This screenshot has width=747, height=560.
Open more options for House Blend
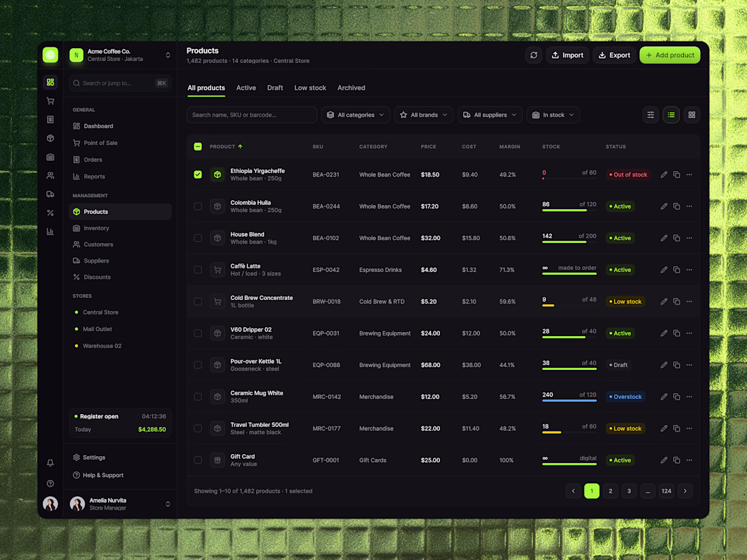point(689,238)
